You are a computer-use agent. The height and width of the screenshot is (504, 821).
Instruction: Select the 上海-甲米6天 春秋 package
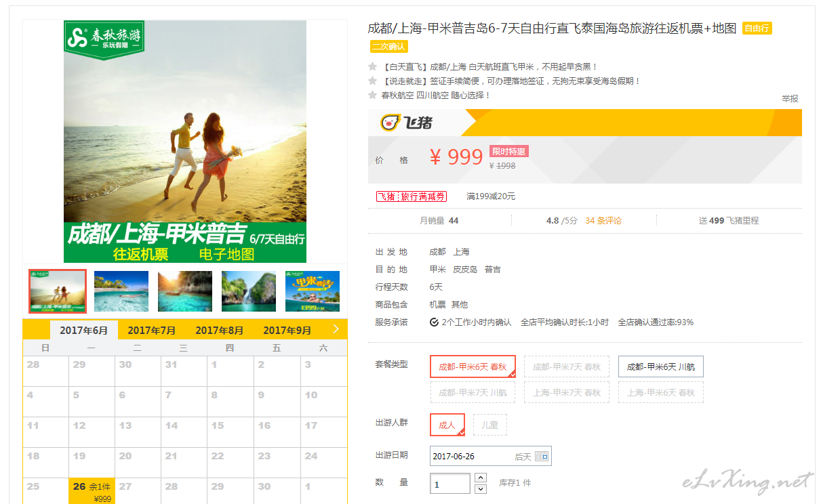661,392
